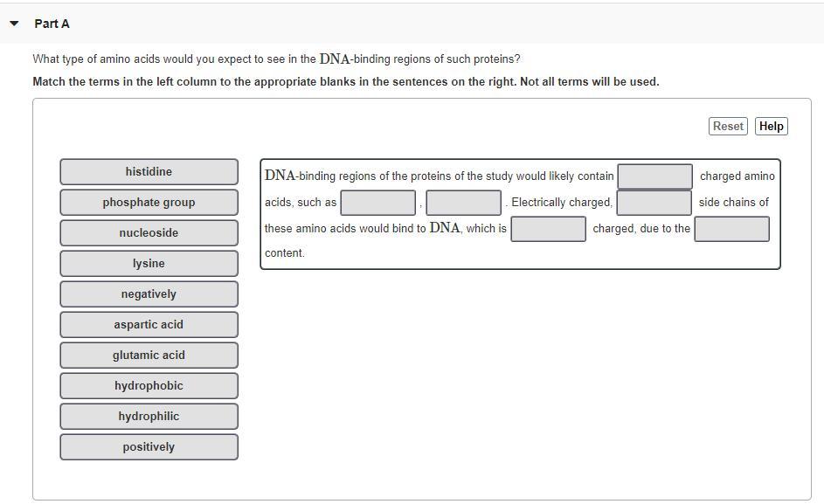Viewport: 824px width, 504px height.
Task: Collapse the Part A section arrow
Action: [14, 24]
